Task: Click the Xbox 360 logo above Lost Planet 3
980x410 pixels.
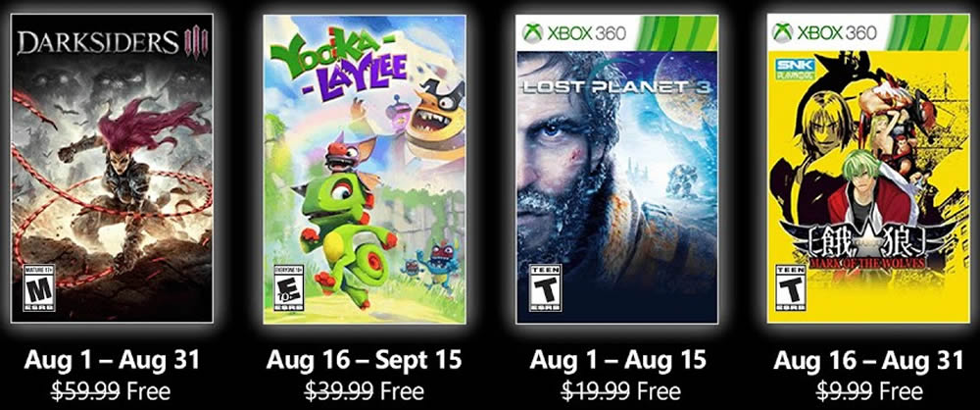Action: point(573,32)
